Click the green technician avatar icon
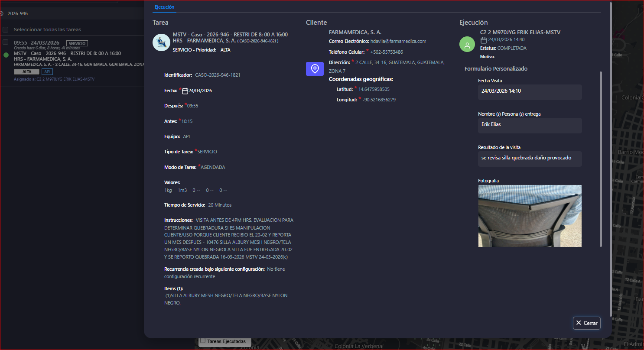The width and height of the screenshot is (644, 350). (x=467, y=44)
